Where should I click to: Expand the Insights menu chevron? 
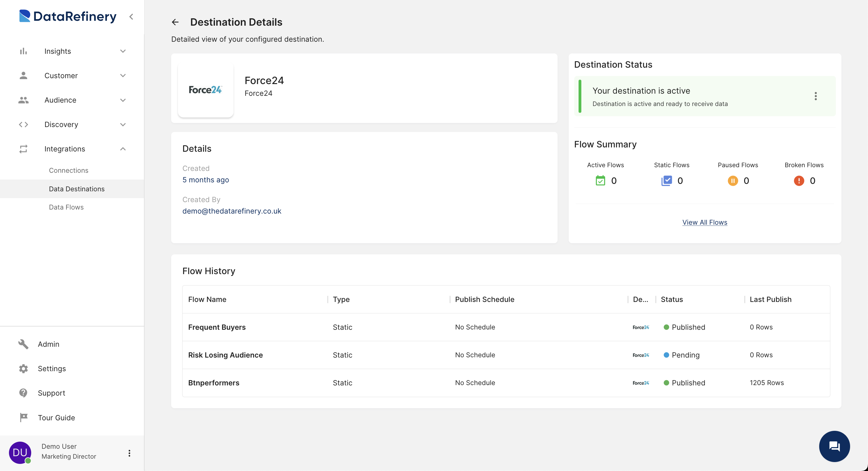pos(123,51)
